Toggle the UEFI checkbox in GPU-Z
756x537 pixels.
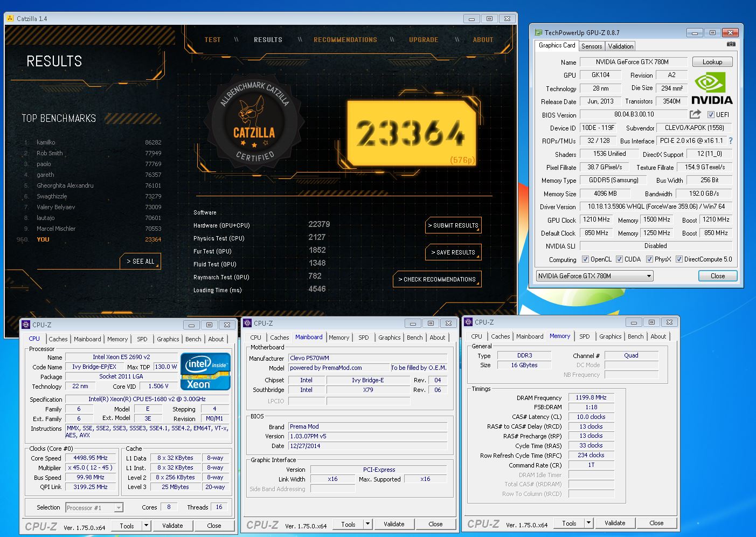pyautogui.click(x=711, y=114)
